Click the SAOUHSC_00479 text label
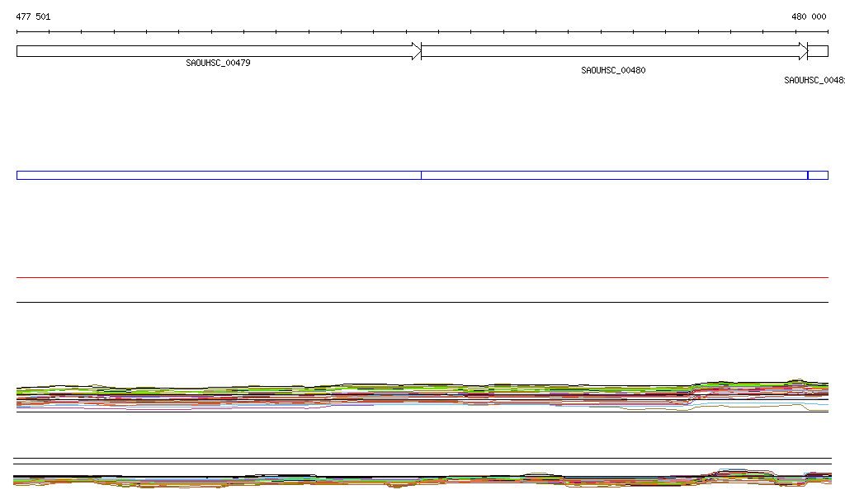This screenshot has height=504, width=845. [x=218, y=63]
